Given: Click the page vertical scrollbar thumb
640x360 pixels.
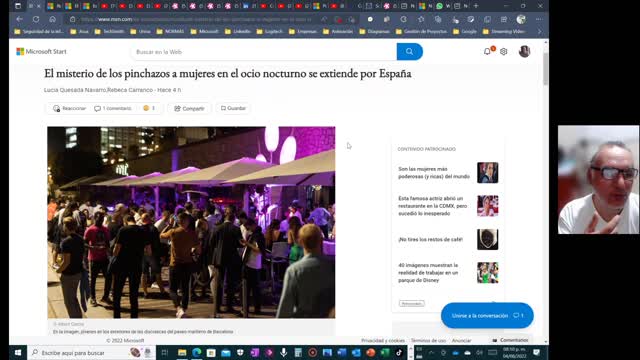Looking at the screenshot, I should (x=546, y=69).
